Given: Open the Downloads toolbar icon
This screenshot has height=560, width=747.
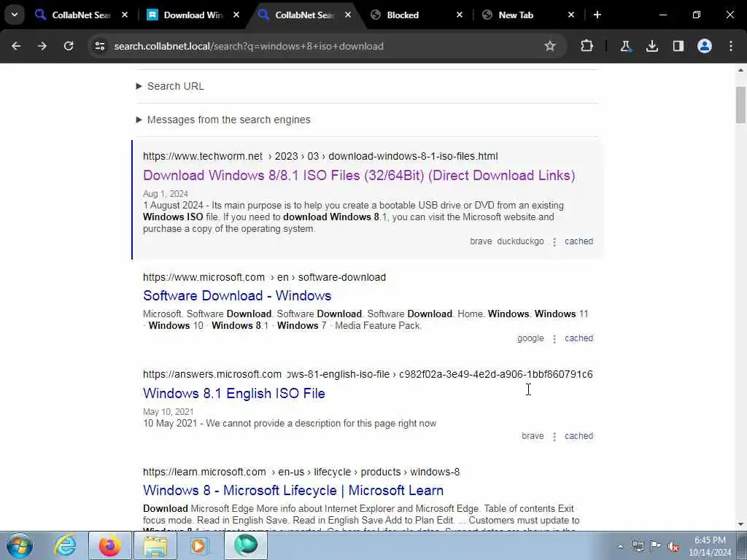Looking at the screenshot, I should (651, 46).
